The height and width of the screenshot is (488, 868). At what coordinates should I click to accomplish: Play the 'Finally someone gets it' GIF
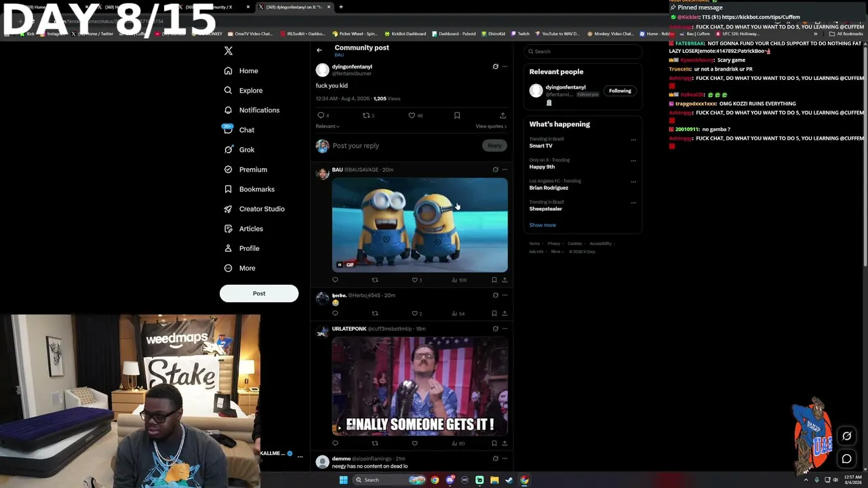click(x=340, y=428)
